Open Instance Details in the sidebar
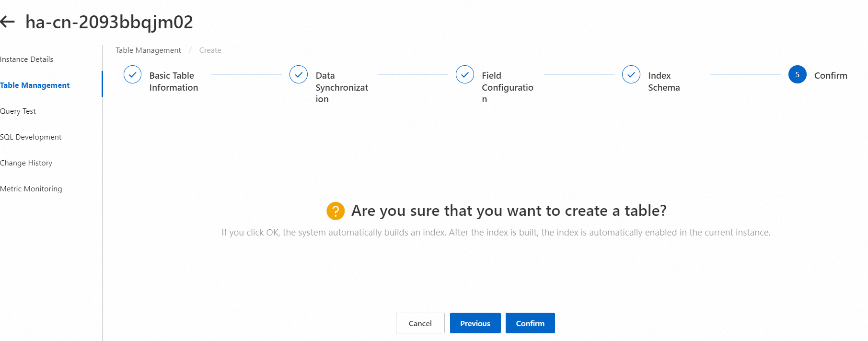 [27, 59]
